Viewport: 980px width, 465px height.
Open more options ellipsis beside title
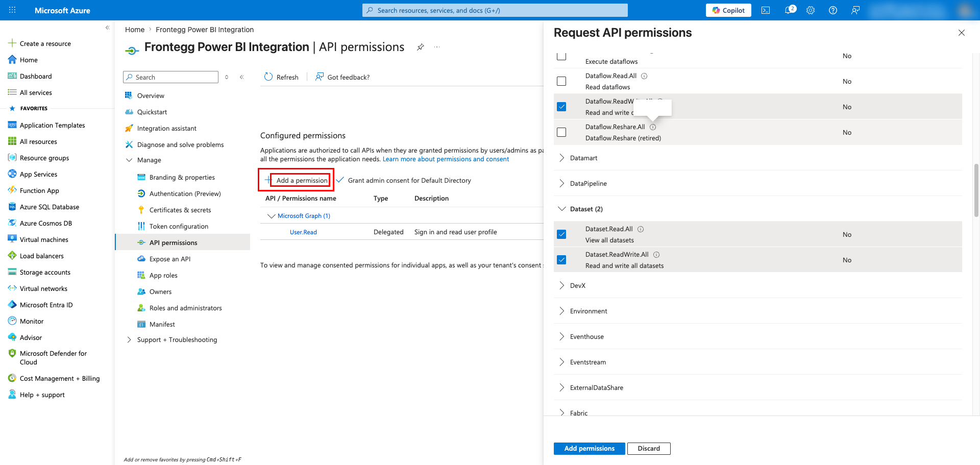click(x=437, y=47)
